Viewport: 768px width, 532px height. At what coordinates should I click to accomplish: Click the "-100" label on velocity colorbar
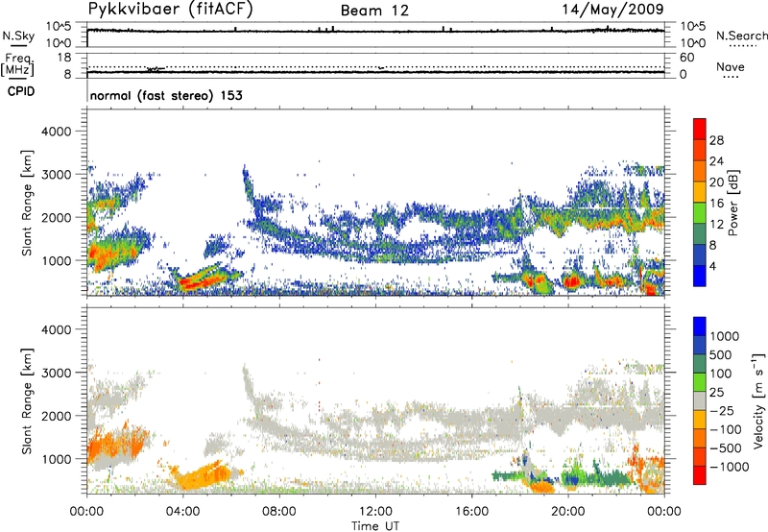click(726, 429)
